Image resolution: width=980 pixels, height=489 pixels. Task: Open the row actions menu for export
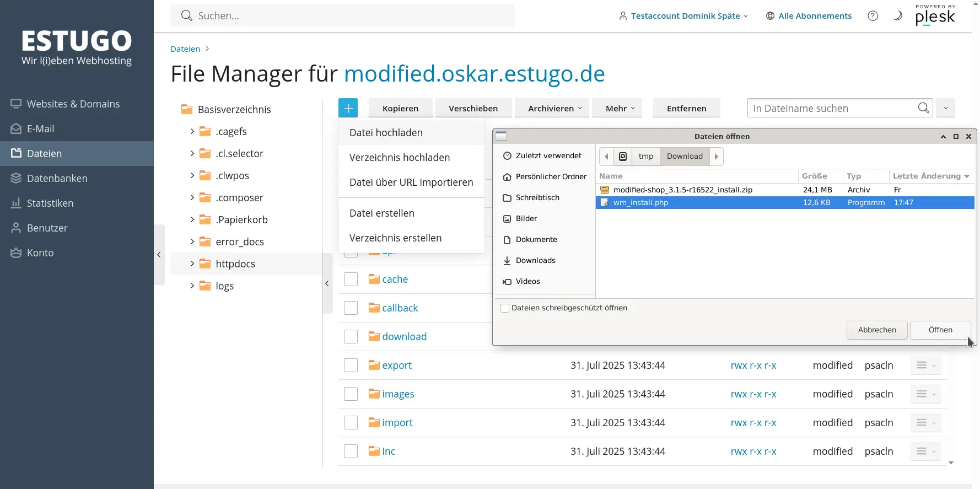coord(925,365)
